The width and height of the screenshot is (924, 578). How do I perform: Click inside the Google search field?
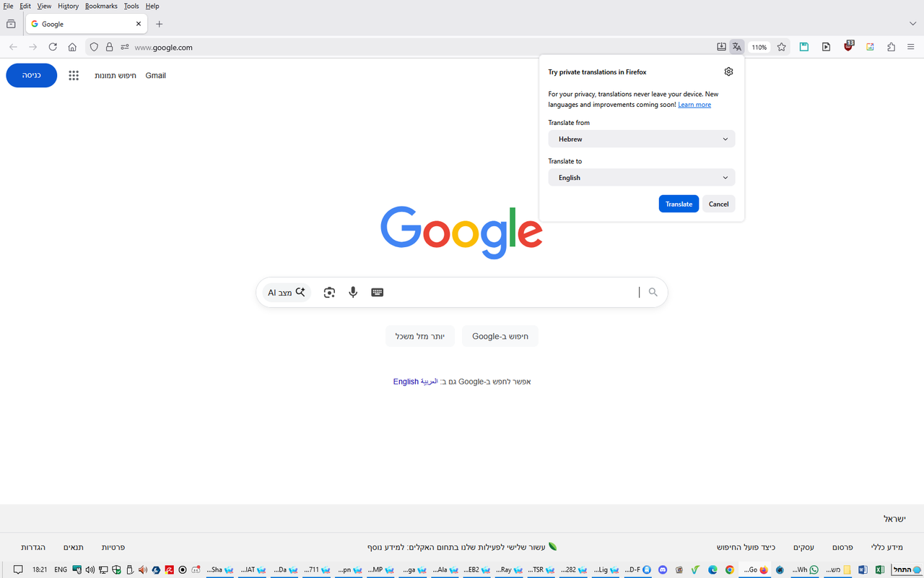(513, 293)
